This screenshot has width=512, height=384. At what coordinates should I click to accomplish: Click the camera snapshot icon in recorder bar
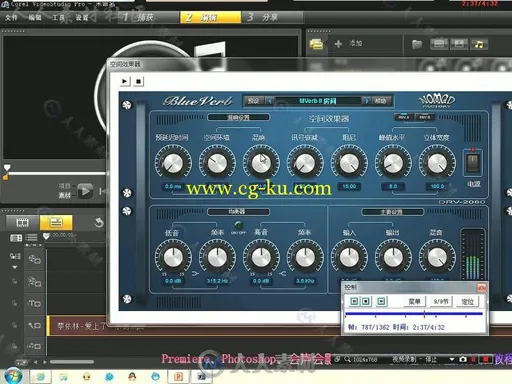pyautogui.click(x=463, y=359)
